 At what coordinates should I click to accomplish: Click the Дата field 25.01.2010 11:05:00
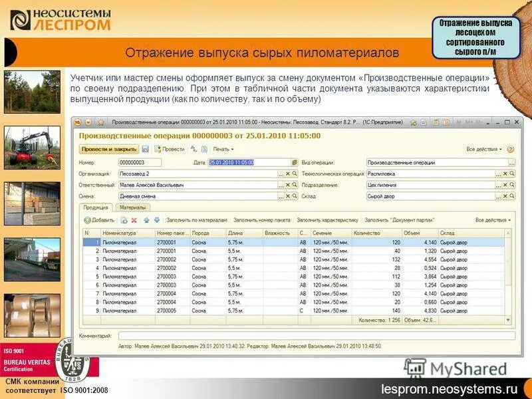(250, 162)
